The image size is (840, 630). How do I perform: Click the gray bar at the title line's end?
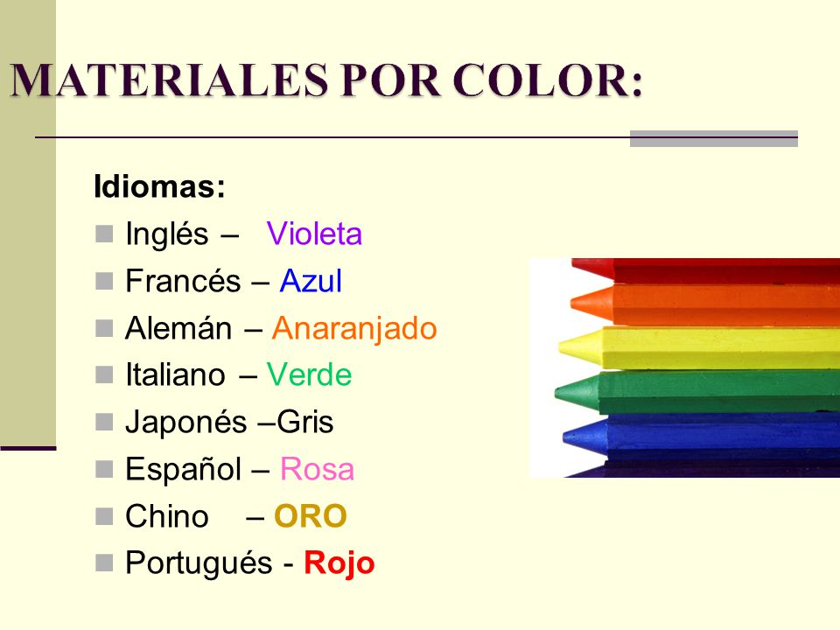click(714, 139)
